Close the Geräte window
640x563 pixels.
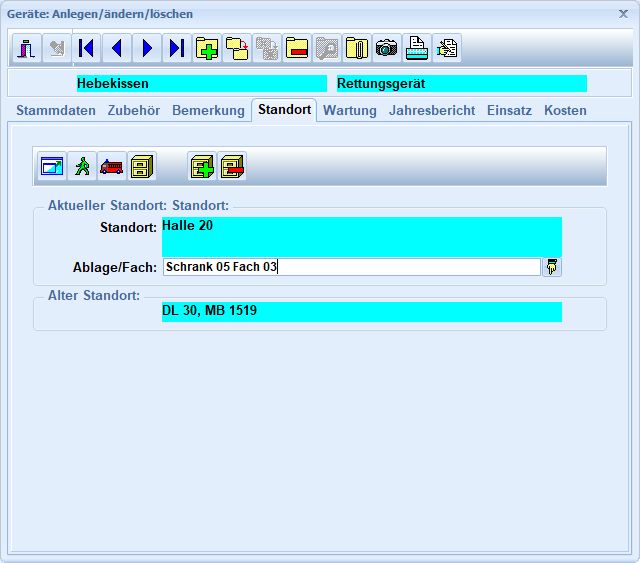click(623, 14)
